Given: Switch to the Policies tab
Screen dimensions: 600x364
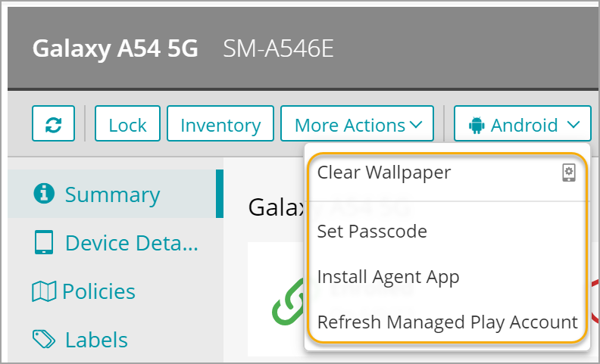Looking at the screenshot, I should (98, 291).
